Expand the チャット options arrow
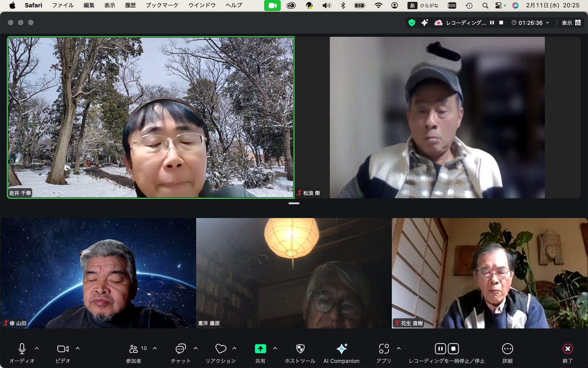 [x=196, y=348]
